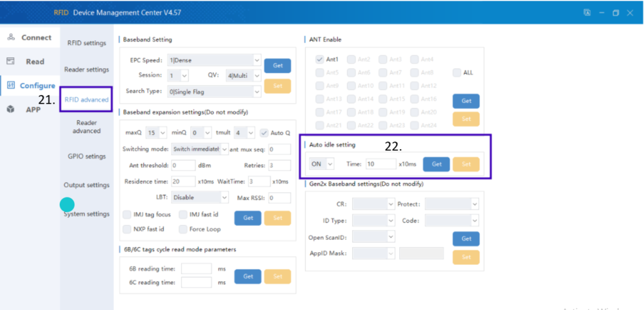
Task: Click Get in ANT Enable
Action: (466, 101)
